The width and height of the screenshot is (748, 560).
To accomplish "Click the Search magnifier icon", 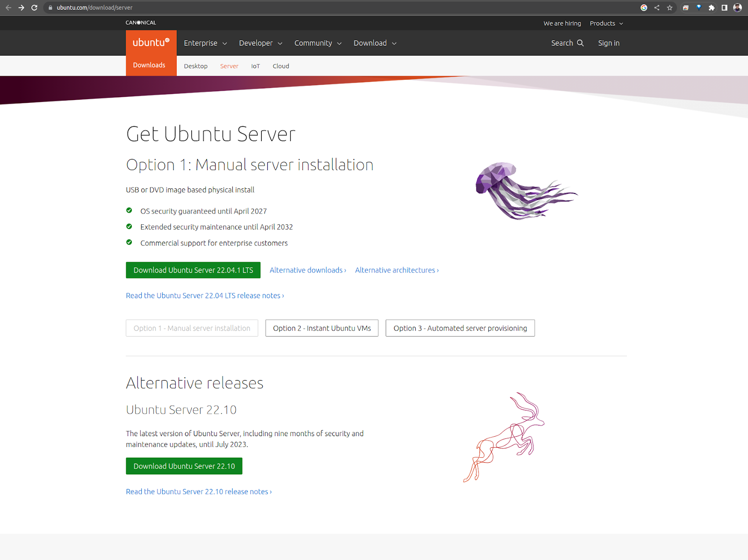I will [x=580, y=43].
